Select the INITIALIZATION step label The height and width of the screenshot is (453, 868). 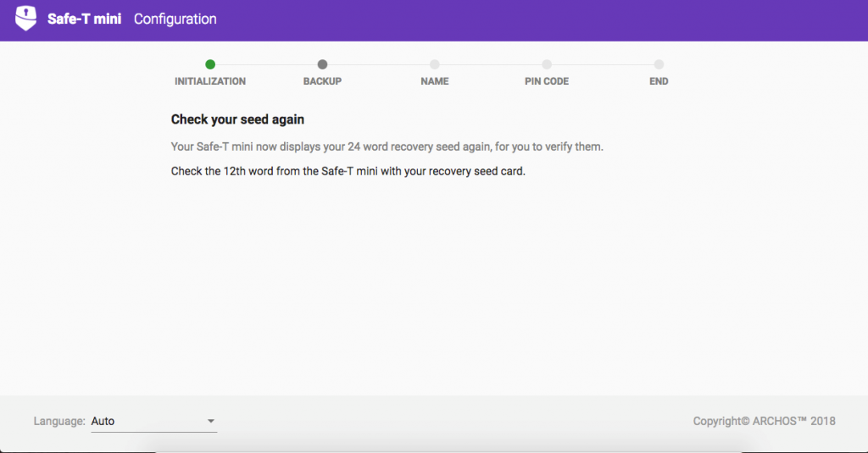(x=210, y=81)
